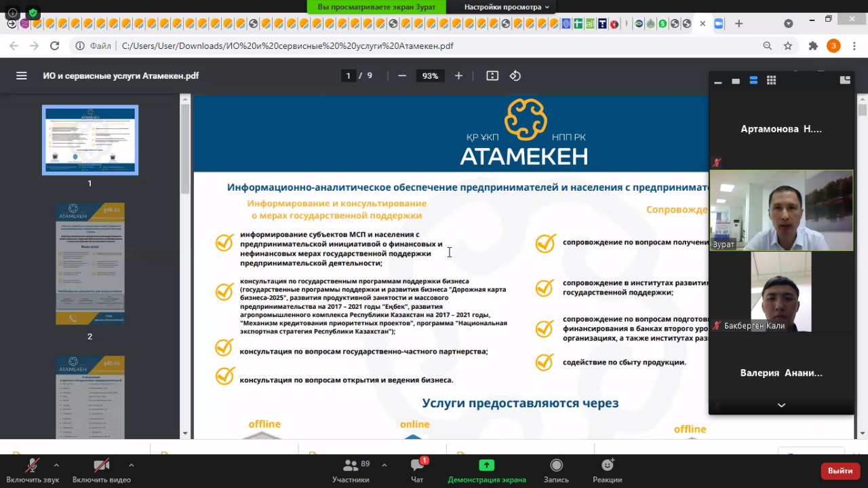Open the orange browser profile avatar
Image resolution: width=868 pixels, height=488 pixels.
point(833,46)
